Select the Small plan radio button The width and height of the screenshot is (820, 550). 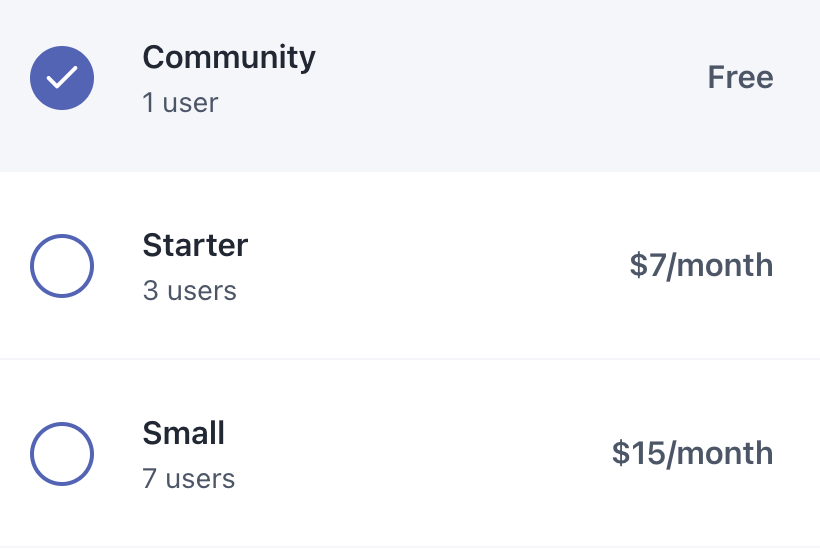click(62, 454)
